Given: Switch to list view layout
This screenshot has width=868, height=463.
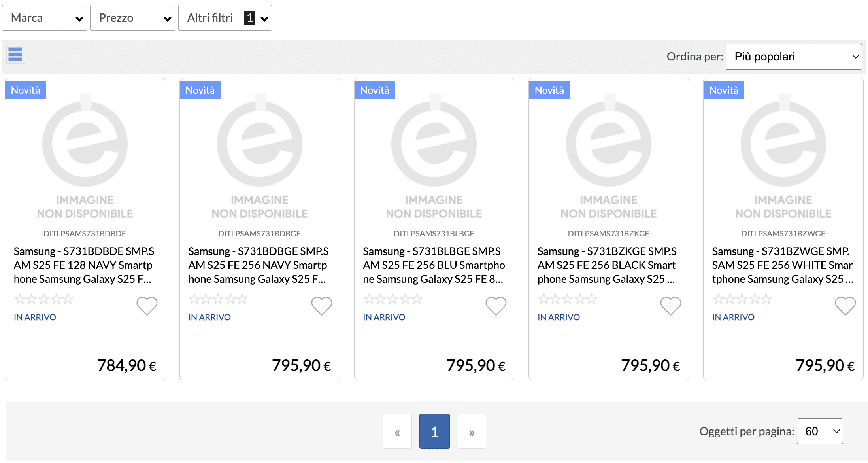Looking at the screenshot, I should (15, 54).
